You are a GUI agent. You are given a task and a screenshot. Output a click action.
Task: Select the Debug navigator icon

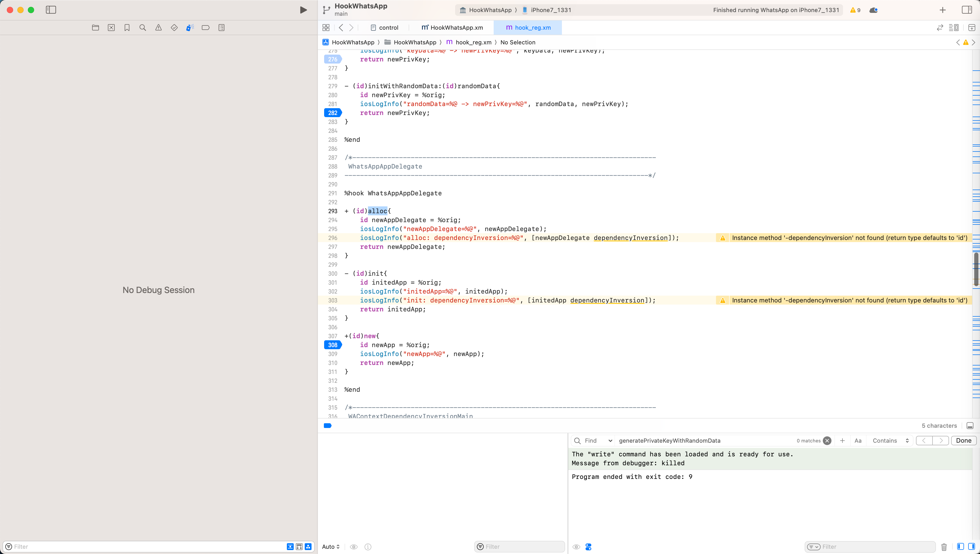(190, 27)
